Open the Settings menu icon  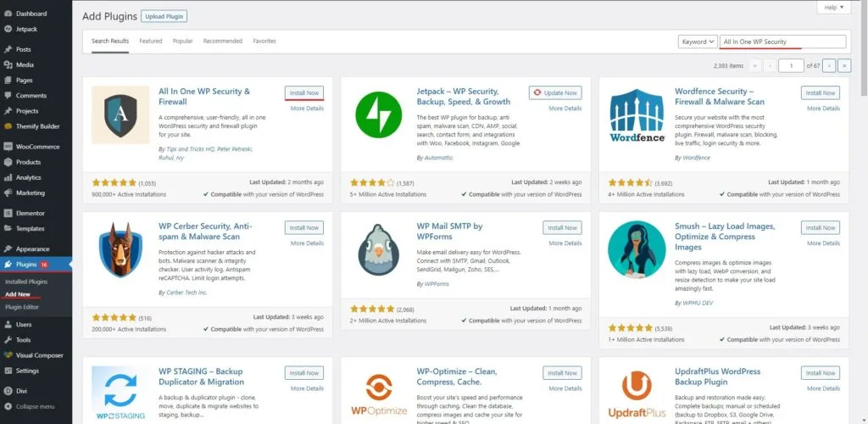pyautogui.click(x=8, y=371)
